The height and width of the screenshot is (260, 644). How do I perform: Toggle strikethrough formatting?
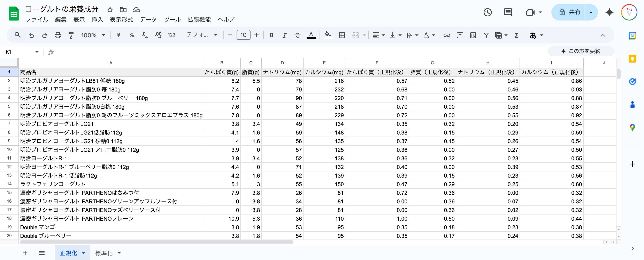pos(298,35)
